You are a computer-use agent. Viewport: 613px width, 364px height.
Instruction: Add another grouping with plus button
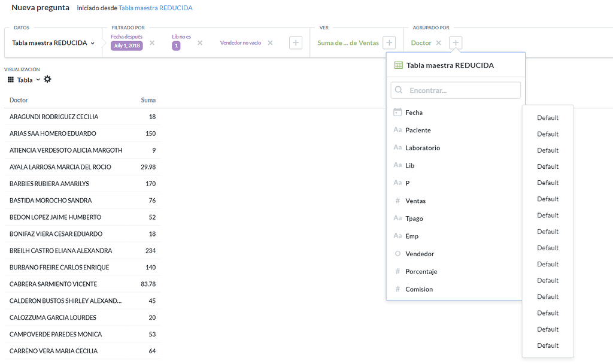pos(456,43)
